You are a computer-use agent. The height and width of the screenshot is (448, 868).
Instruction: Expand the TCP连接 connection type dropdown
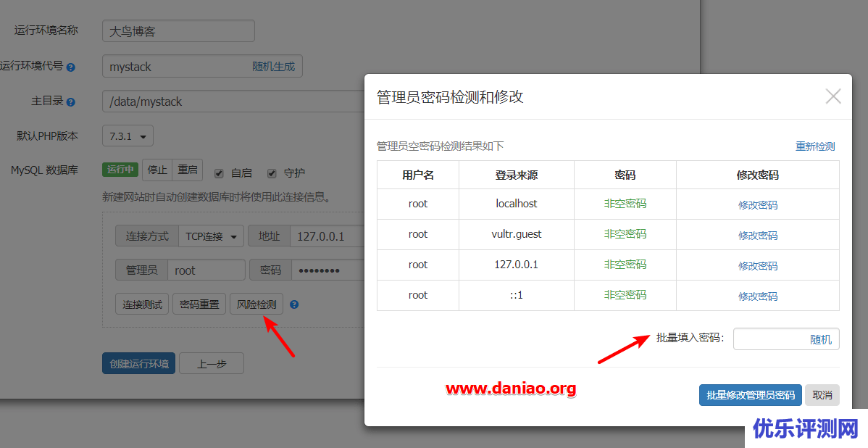click(x=211, y=236)
